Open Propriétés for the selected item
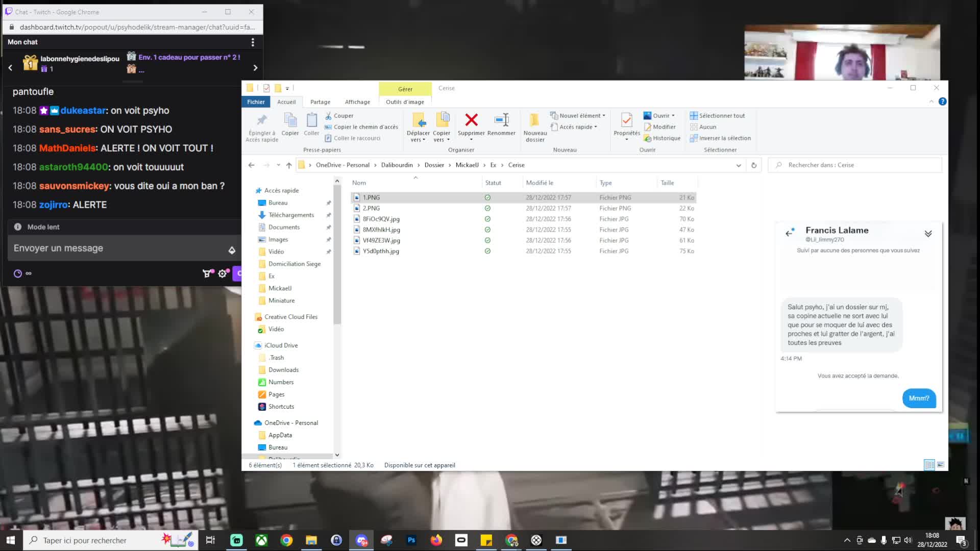This screenshot has width=980, height=551. 627,125
